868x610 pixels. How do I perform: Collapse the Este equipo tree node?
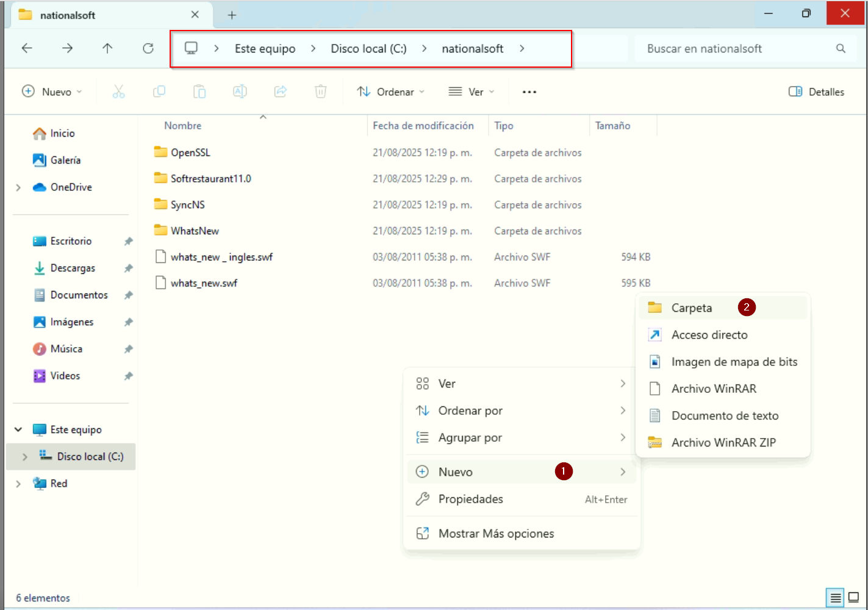pos(18,429)
